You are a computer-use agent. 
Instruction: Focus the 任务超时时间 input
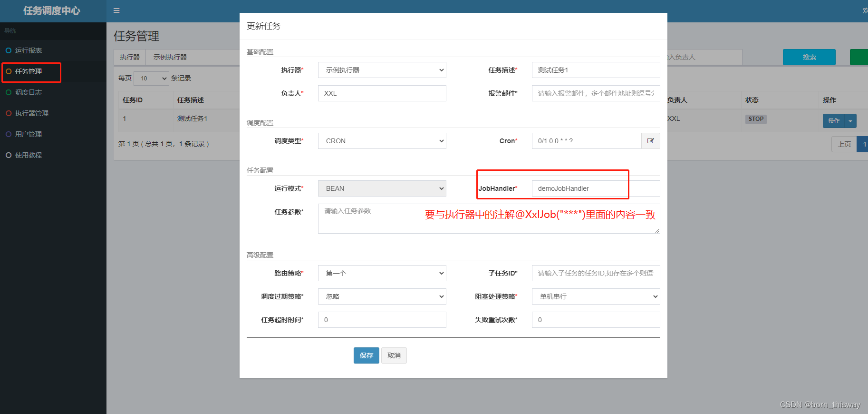coord(382,320)
